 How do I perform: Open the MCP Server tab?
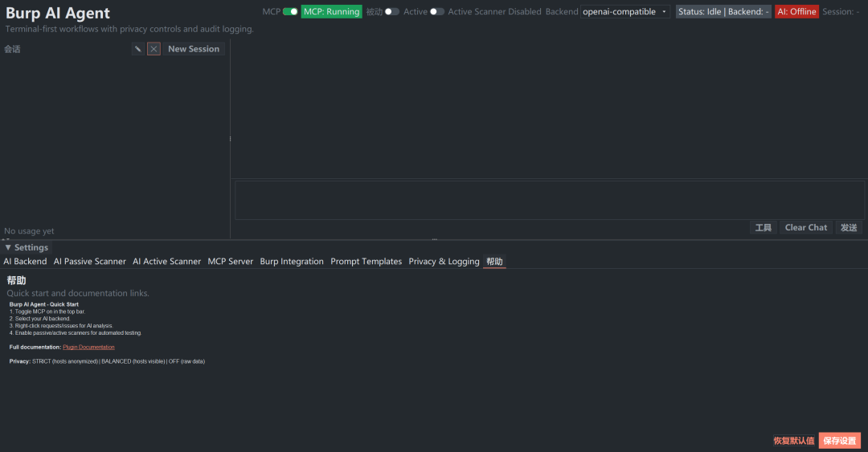(x=231, y=261)
